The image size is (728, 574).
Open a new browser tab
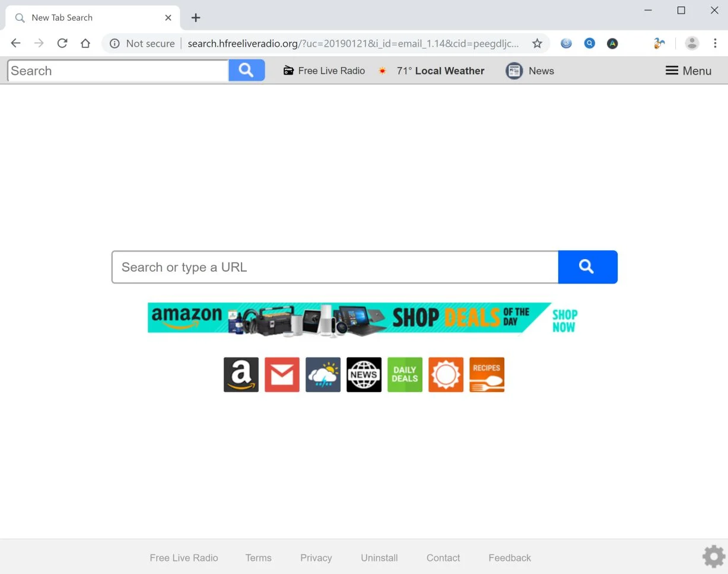tap(196, 18)
